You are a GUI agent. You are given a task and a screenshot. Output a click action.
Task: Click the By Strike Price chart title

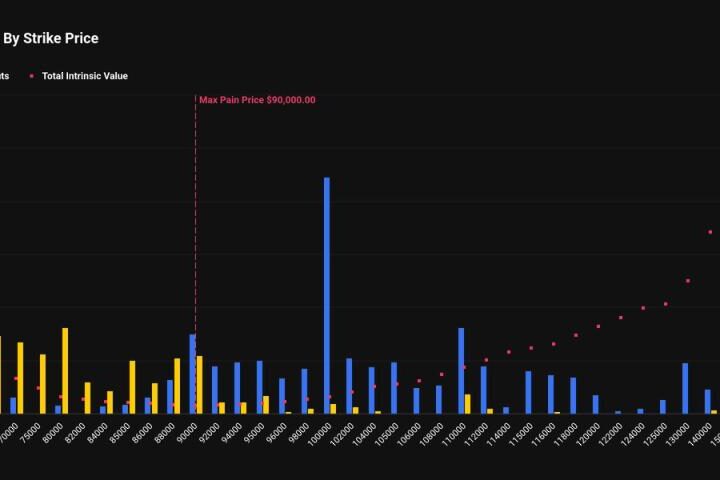(x=50, y=38)
